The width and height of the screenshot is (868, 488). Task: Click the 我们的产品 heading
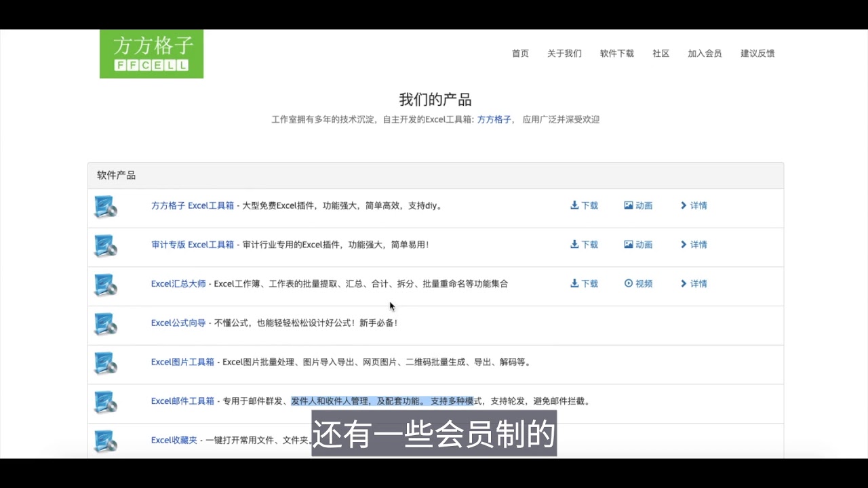point(435,100)
